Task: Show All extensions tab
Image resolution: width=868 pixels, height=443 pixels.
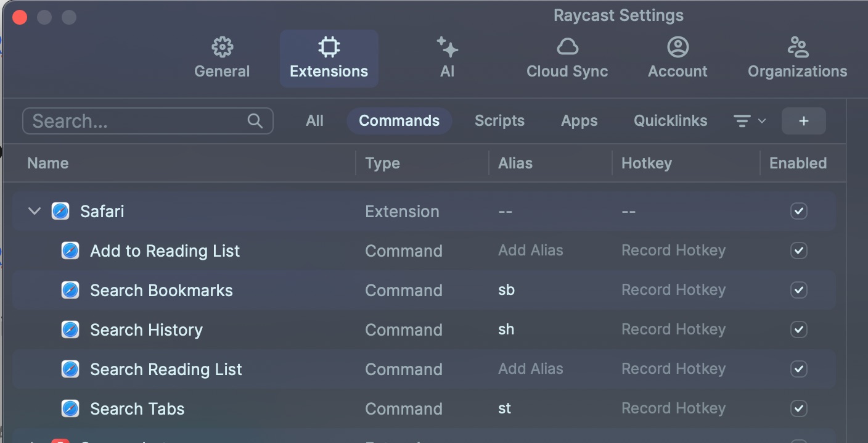Action: coord(314,121)
